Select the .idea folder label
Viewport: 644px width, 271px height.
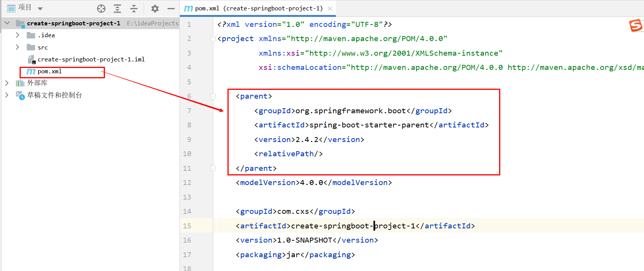pyautogui.click(x=46, y=35)
